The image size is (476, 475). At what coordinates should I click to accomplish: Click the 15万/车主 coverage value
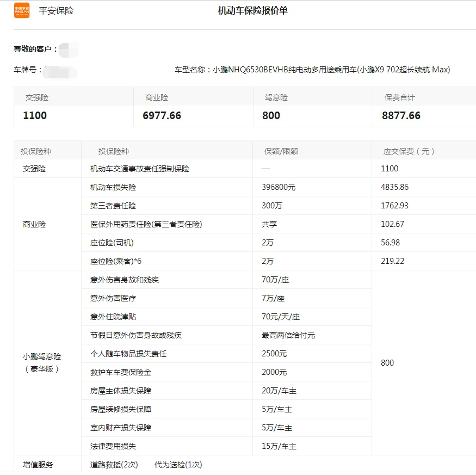[279, 447]
